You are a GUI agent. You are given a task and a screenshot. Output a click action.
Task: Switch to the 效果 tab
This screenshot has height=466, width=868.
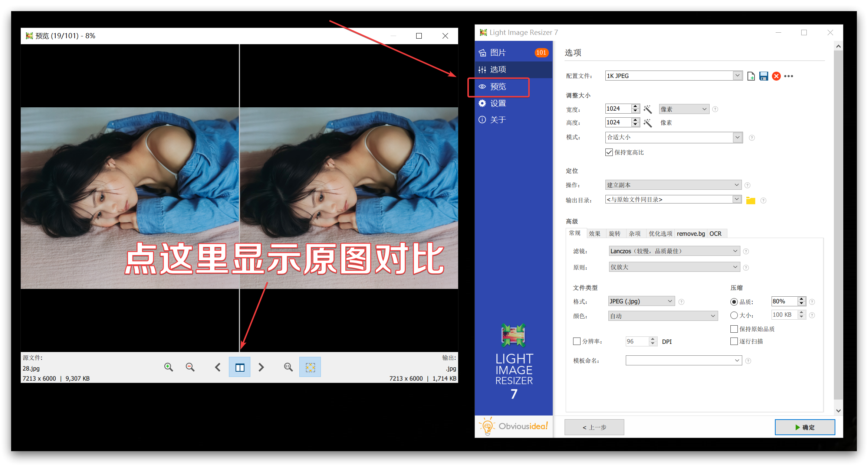(595, 234)
